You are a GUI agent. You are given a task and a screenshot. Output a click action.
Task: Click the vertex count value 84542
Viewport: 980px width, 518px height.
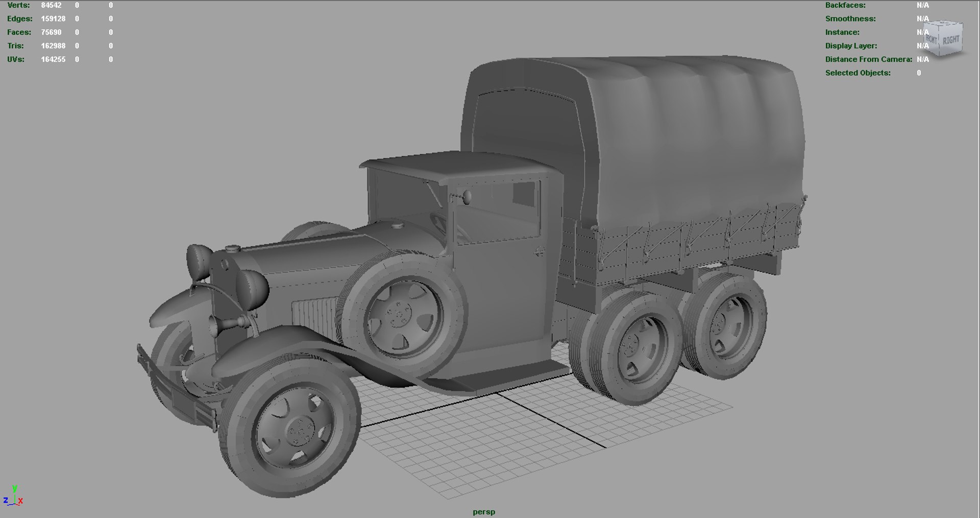pyautogui.click(x=51, y=5)
